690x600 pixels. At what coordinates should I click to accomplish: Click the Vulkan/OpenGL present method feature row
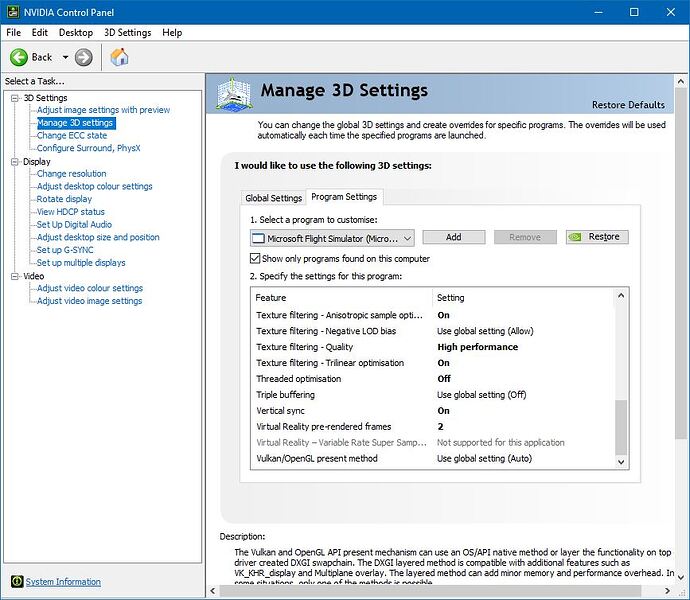point(317,459)
